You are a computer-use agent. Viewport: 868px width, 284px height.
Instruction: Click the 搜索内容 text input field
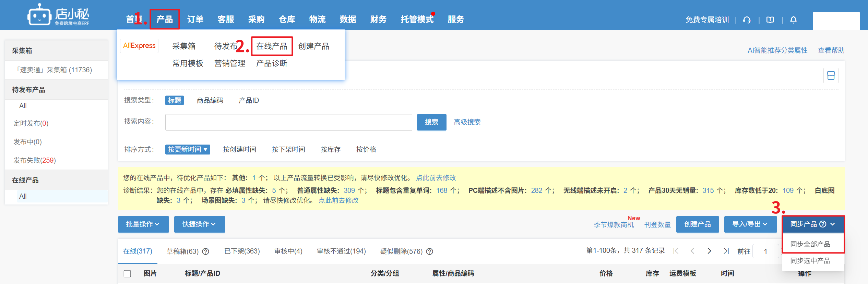click(288, 122)
